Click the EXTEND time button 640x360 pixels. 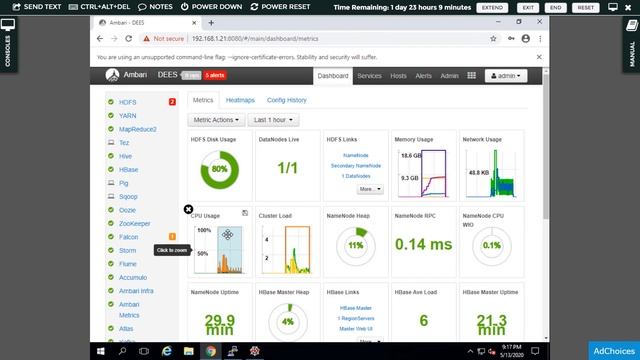492,7
